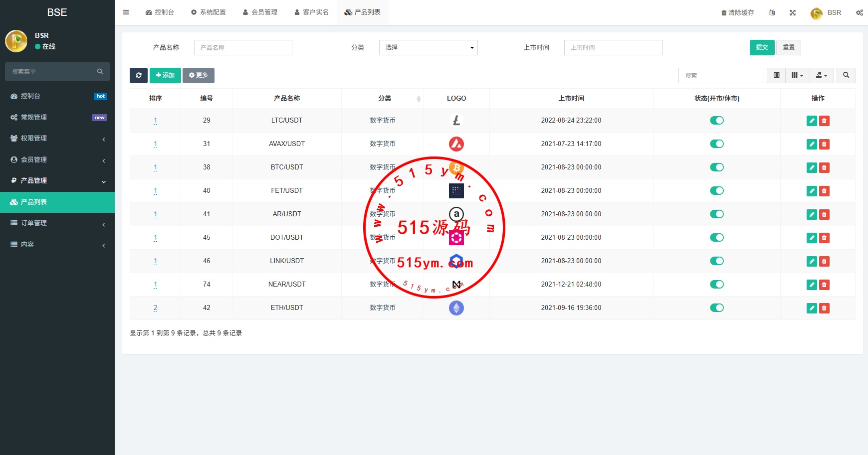
Task: Turn off the status switch for DOT/USDT
Action: pyautogui.click(x=716, y=238)
